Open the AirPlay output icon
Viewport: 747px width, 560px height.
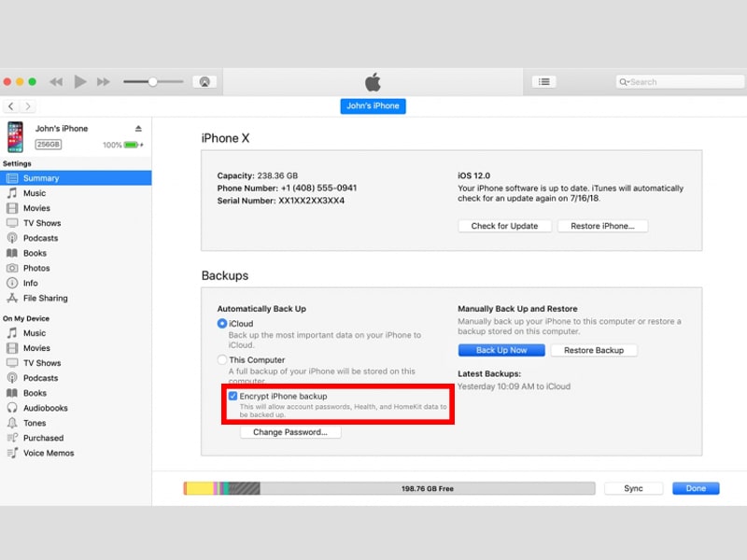click(x=204, y=82)
